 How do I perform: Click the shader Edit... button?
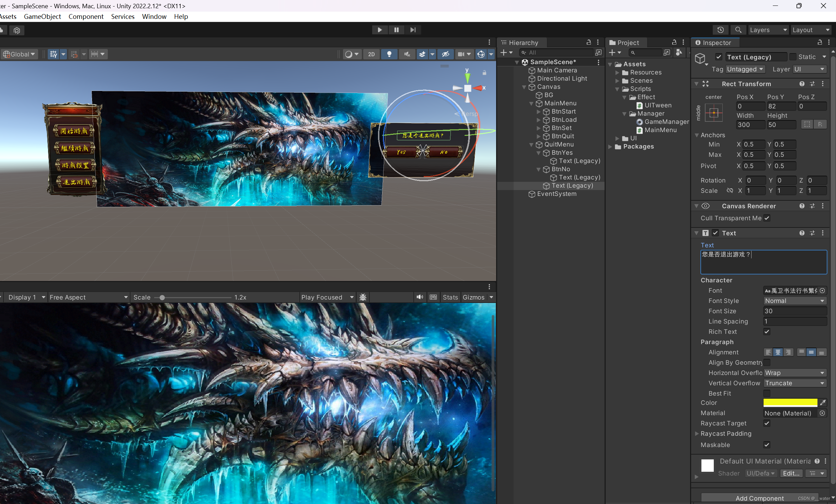coord(791,473)
